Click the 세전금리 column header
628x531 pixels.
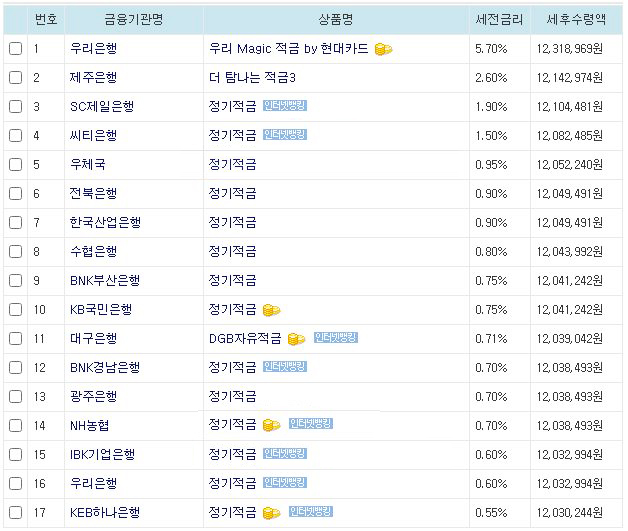pyautogui.click(x=499, y=19)
